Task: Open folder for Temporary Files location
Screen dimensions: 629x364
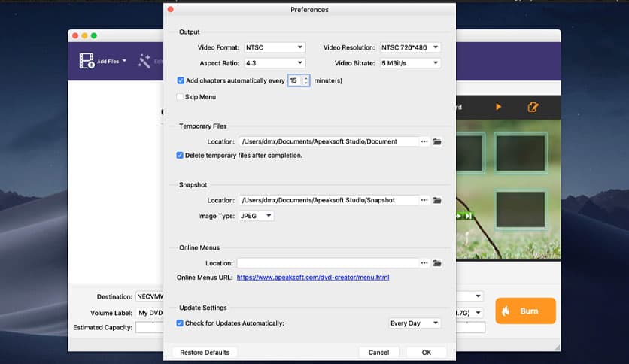Action: [437, 141]
